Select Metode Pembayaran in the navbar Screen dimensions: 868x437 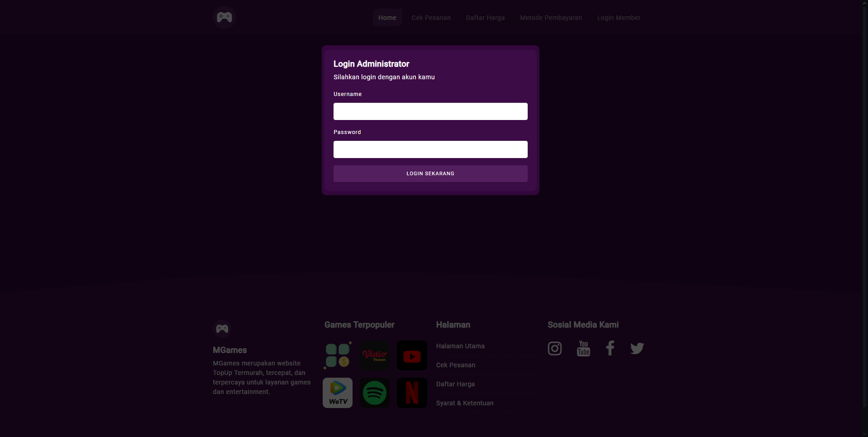(x=551, y=18)
